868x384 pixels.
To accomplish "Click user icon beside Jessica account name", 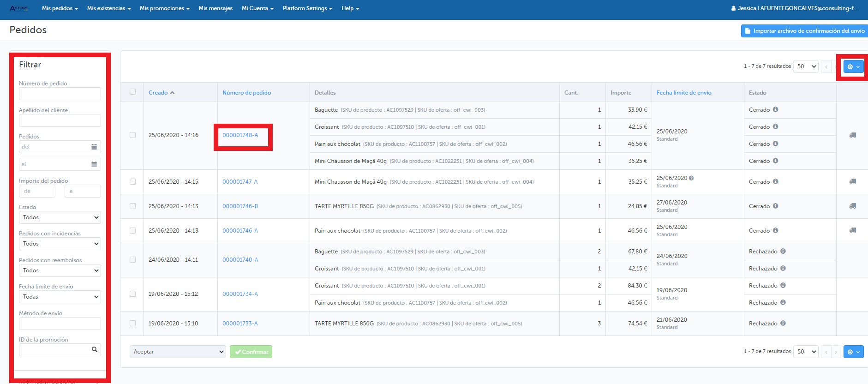I will (734, 8).
